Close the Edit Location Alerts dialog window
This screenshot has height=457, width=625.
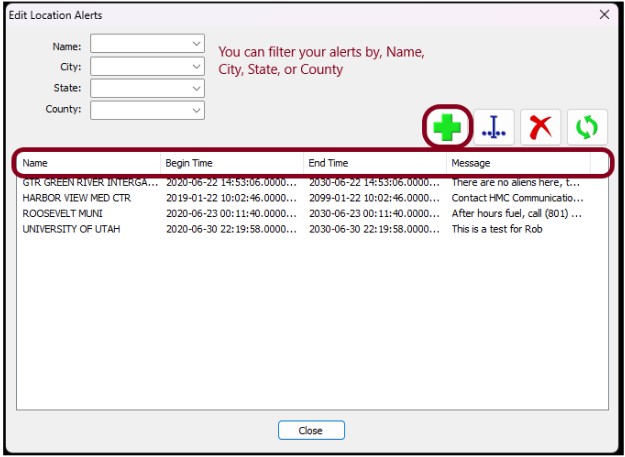[x=604, y=15]
